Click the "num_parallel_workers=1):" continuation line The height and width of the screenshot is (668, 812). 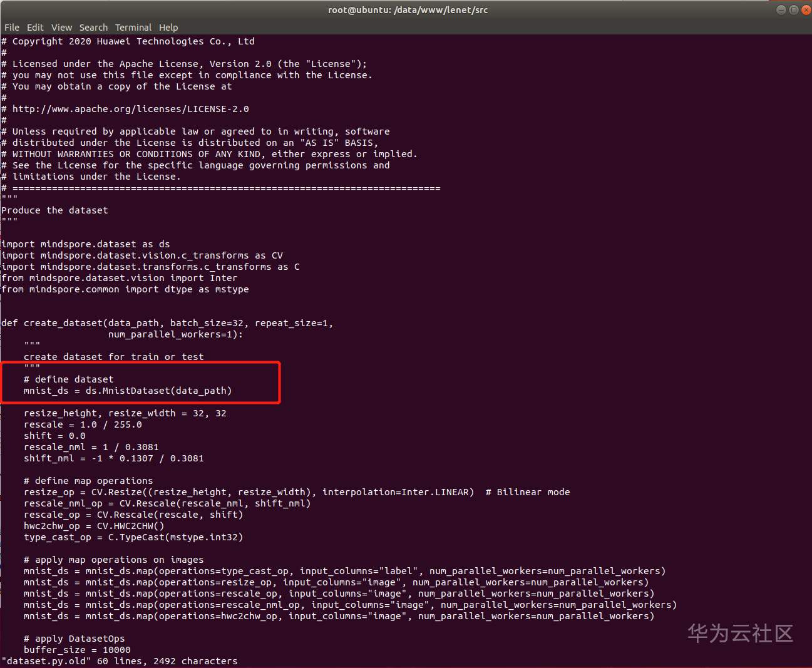tap(175, 334)
